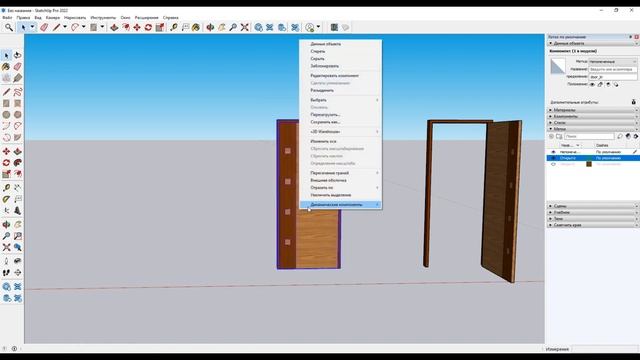
Task: Select Push/Pull tool in top toolbar
Action: coord(114,27)
